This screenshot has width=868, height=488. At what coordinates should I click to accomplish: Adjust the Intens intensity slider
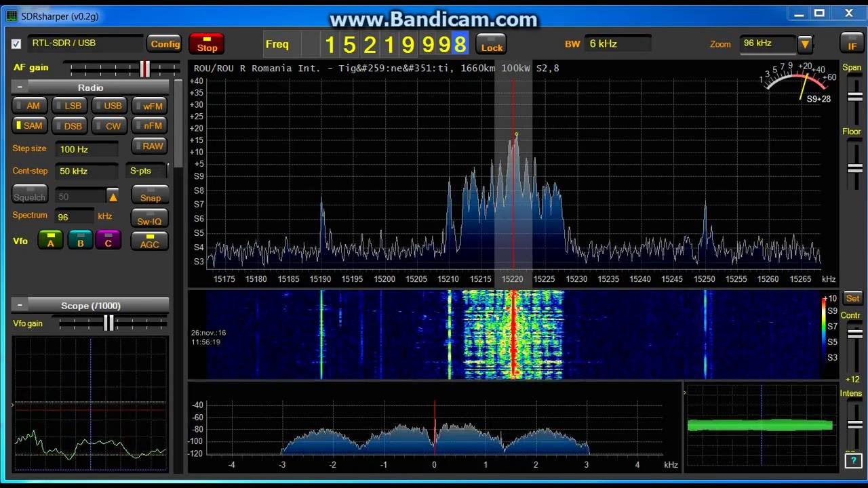click(854, 426)
